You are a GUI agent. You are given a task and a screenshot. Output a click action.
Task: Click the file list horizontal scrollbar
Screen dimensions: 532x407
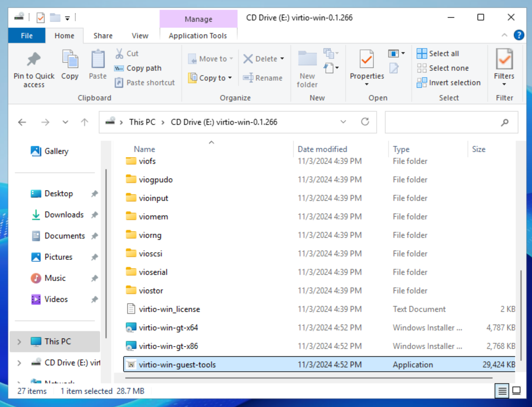tap(309, 378)
